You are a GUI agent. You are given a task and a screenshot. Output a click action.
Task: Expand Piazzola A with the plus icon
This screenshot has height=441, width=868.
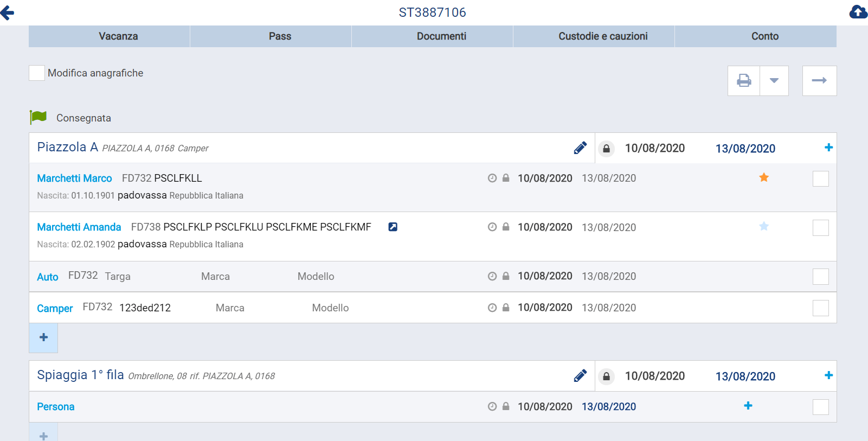tap(828, 148)
